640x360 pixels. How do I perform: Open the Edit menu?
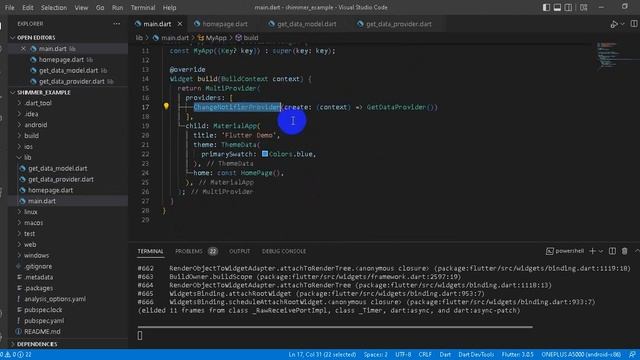point(28,8)
